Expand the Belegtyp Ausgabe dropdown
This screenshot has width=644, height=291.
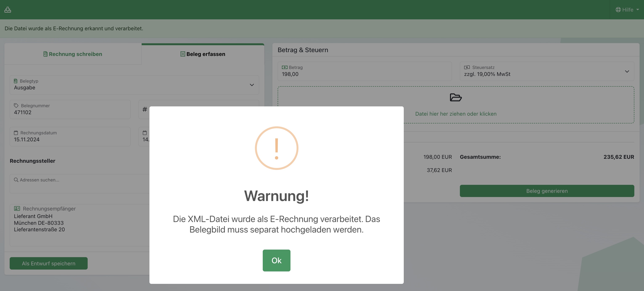tap(252, 85)
